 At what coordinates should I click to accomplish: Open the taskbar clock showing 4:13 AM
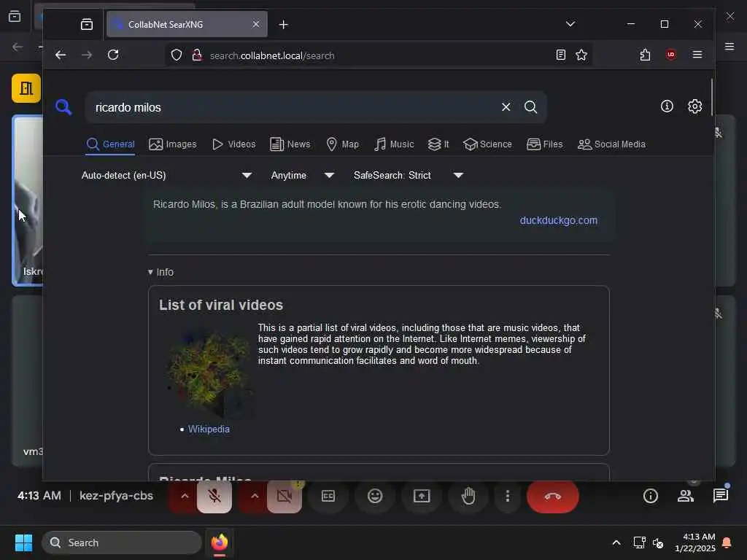point(695,542)
